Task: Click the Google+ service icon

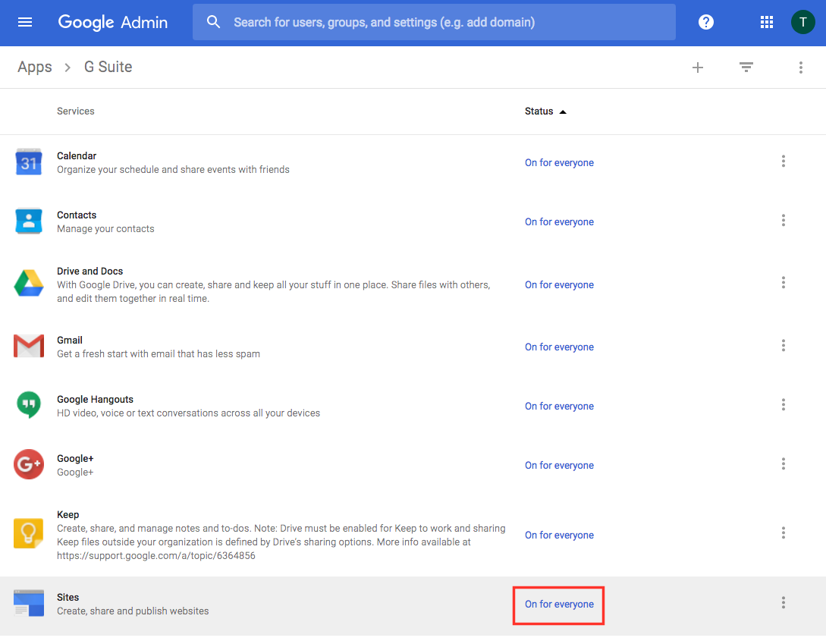Action: point(29,464)
